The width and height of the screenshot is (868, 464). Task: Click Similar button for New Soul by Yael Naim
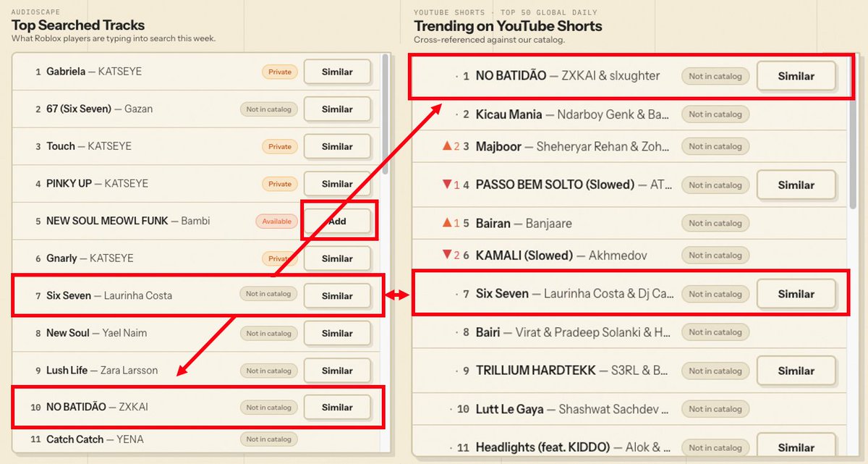coord(337,333)
